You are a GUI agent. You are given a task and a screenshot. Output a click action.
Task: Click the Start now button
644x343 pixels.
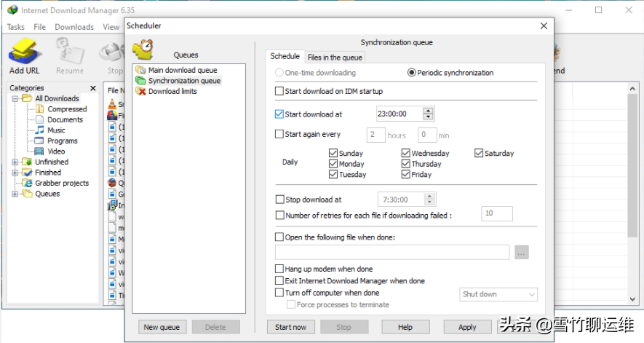[291, 328]
